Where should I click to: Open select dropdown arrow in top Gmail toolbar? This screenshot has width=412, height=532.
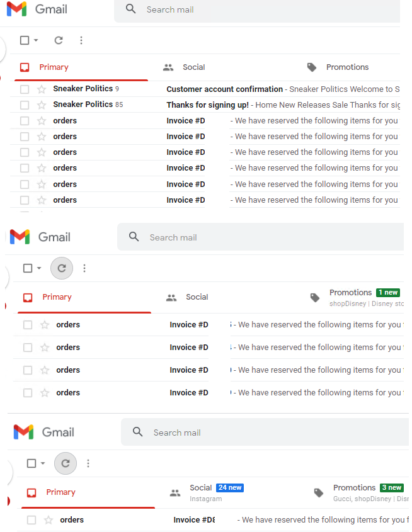(36, 40)
